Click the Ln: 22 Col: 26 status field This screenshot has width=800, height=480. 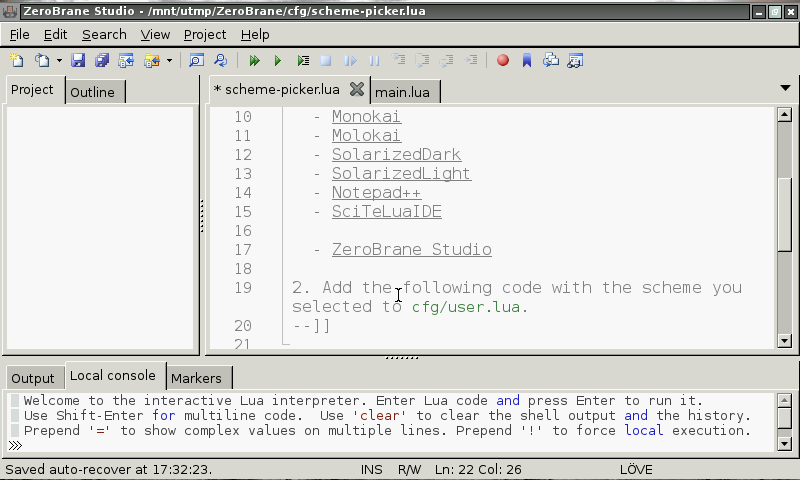[x=478, y=469]
